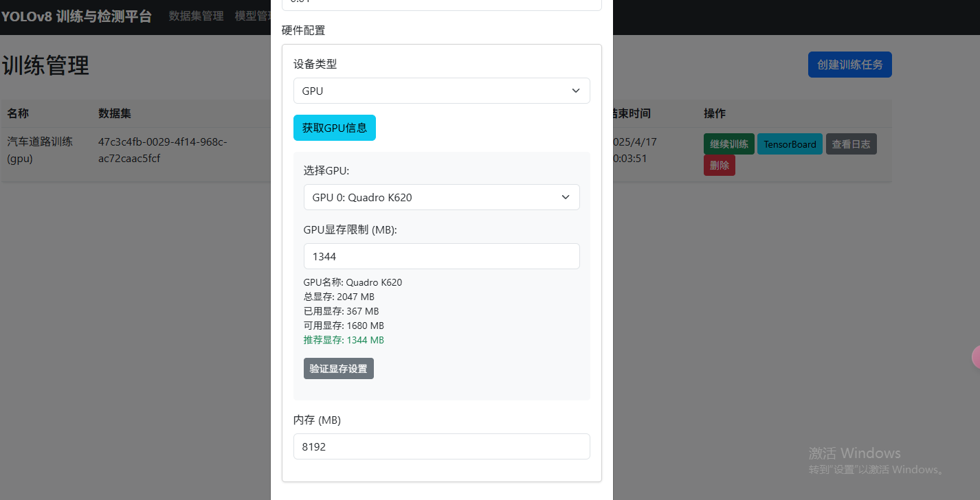Click the modal scrollbar on the right
The width and height of the screenshot is (980, 500).
(x=609, y=206)
